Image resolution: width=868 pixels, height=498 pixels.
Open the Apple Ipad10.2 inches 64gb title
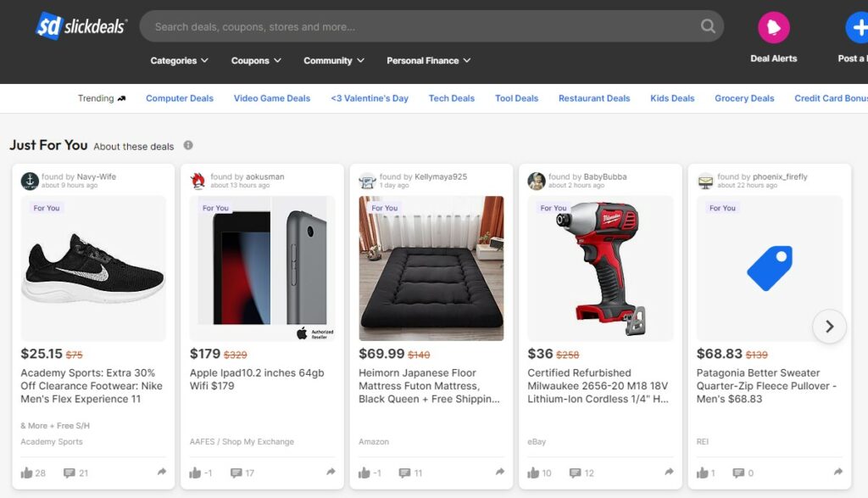click(x=257, y=379)
